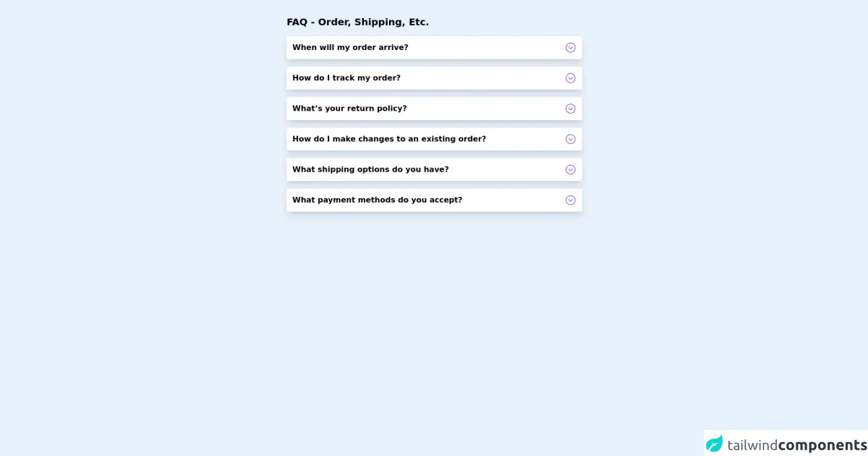
Task: Click empty white space in the return policy card
Action: [485, 109]
